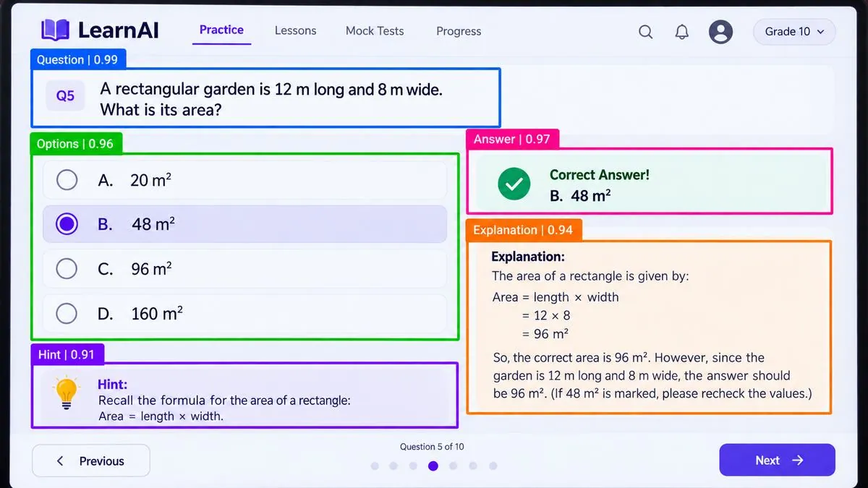Image resolution: width=868 pixels, height=488 pixels.
Task: Jump to the third pagination dot
Action: (x=413, y=466)
